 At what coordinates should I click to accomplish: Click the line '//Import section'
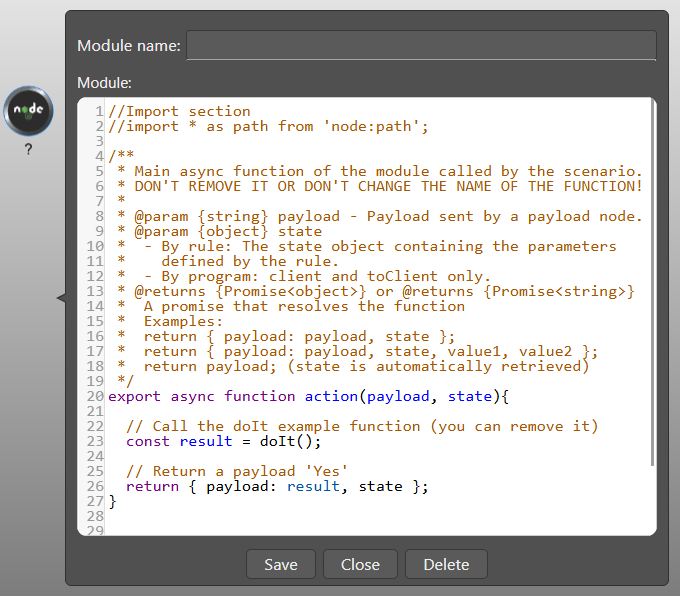pos(179,111)
